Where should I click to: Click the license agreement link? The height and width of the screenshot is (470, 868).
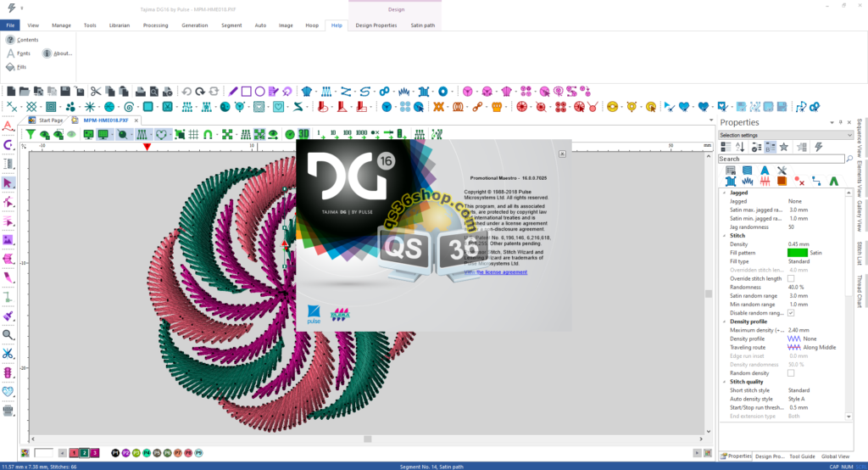click(501, 272)
